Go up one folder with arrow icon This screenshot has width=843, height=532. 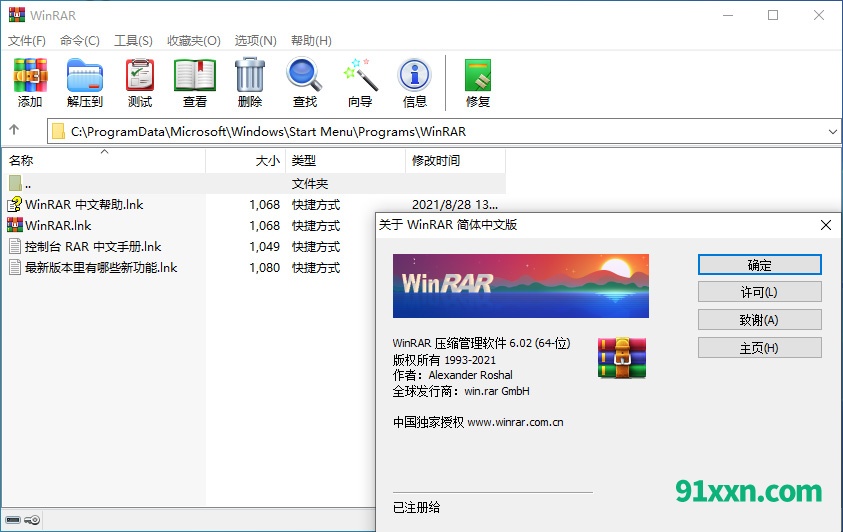pyautogui.click(x=14, y=130)
